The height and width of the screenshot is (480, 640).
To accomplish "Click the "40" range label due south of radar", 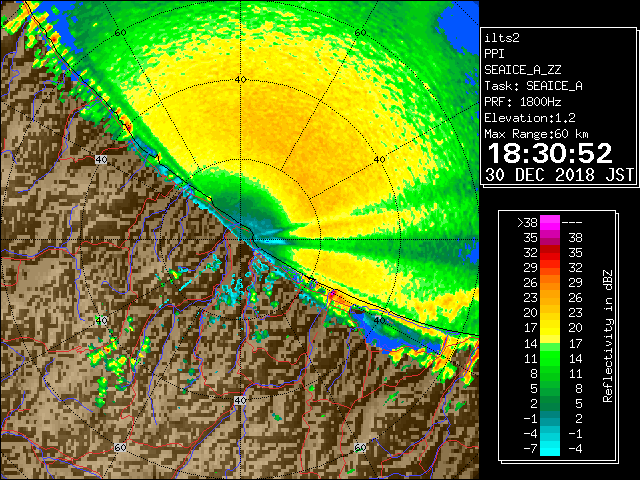I will pos(240,400).
